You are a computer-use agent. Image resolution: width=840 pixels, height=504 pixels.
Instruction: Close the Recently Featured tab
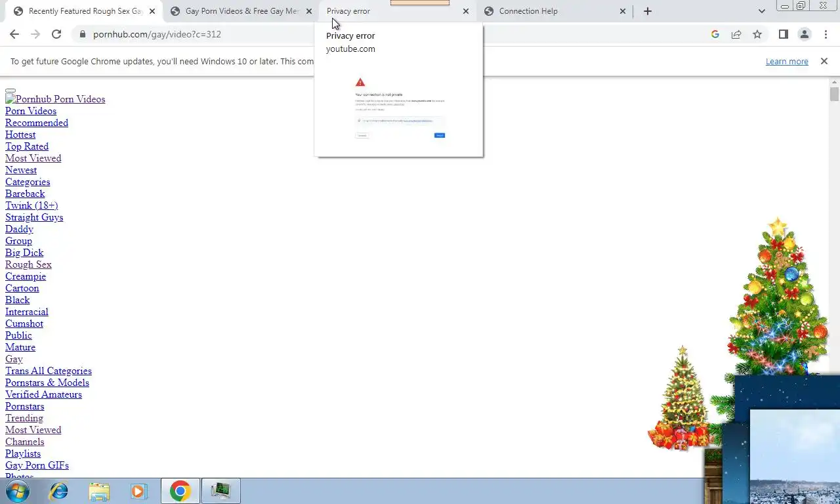pos(152,11)
